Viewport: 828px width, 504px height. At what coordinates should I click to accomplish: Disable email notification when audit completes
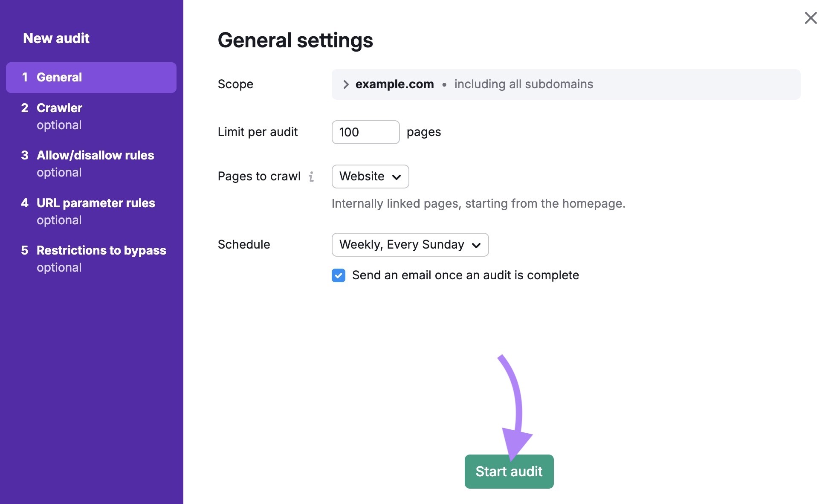(x=338, y=275)
